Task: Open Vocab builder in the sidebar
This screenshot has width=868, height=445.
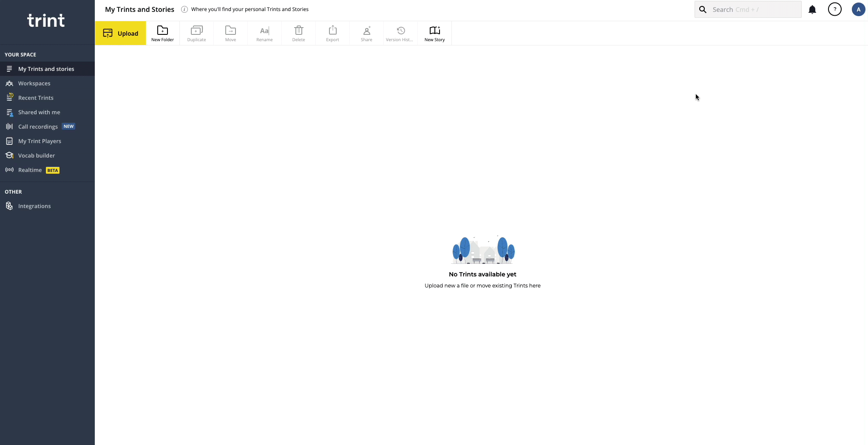Action: pyautogui.click(x=47, y=155)
